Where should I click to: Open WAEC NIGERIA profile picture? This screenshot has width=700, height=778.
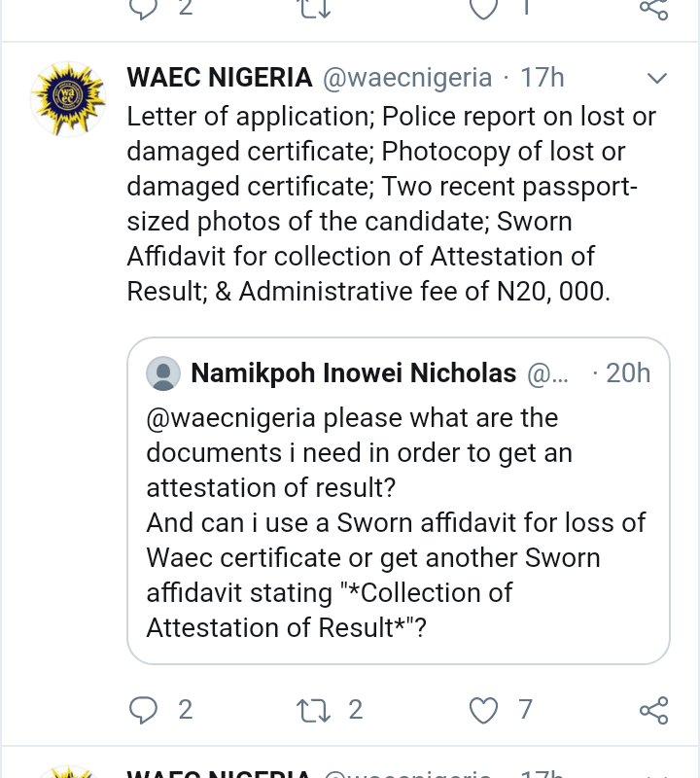68,99
